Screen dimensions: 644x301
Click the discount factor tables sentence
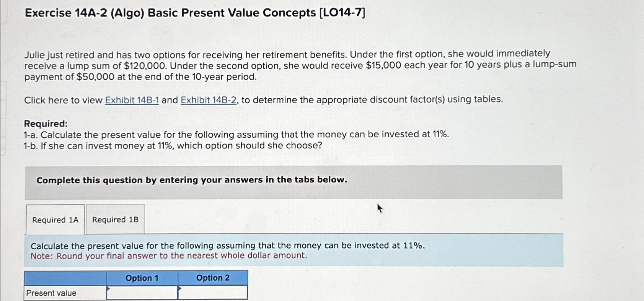click(x=264, y=100)
